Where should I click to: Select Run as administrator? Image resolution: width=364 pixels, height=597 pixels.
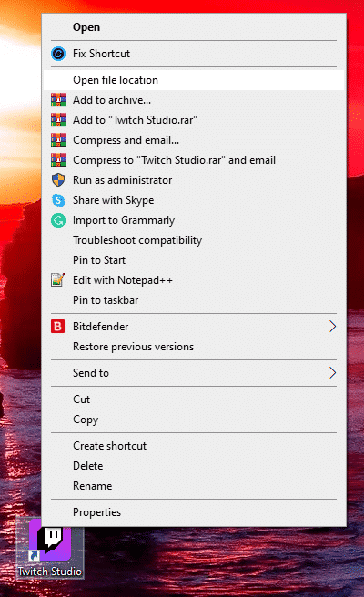(194, 180)
